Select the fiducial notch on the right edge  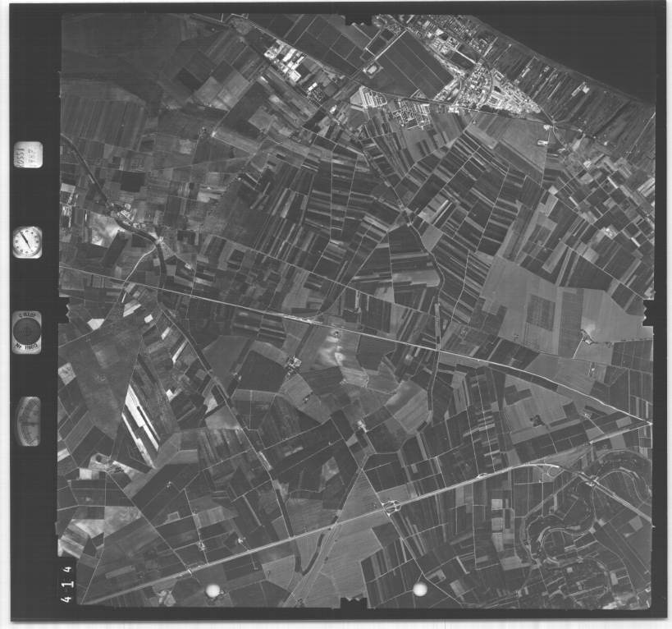coord(648,312)
